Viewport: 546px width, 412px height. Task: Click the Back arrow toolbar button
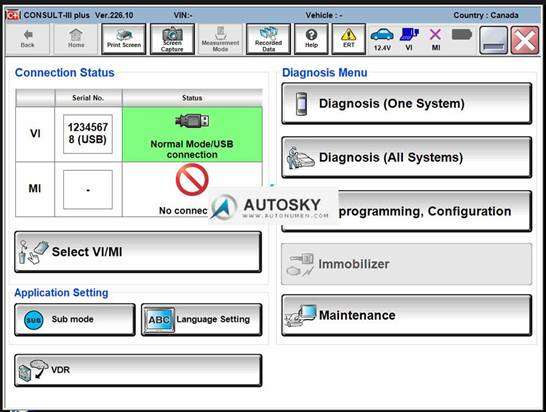click(27, 39)
